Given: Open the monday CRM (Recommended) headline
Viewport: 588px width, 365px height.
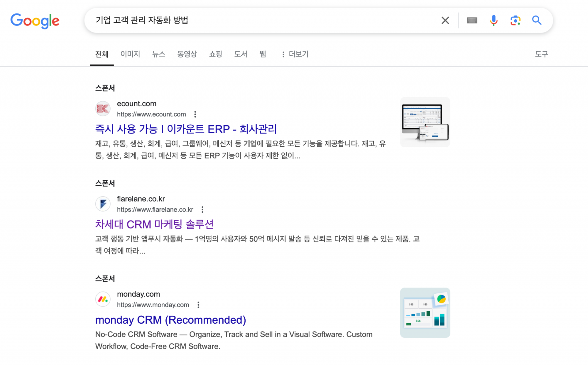Looking at the screenshot, I should 171,320.
